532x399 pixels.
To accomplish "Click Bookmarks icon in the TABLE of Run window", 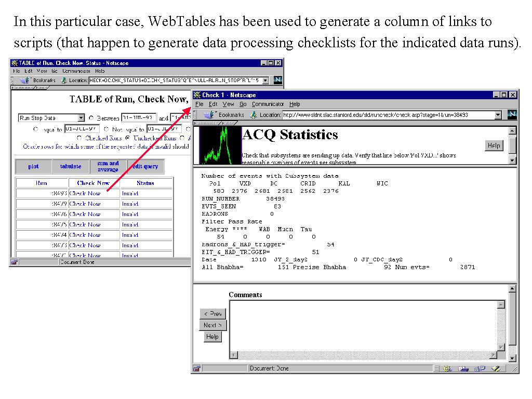I will point(24,81).
